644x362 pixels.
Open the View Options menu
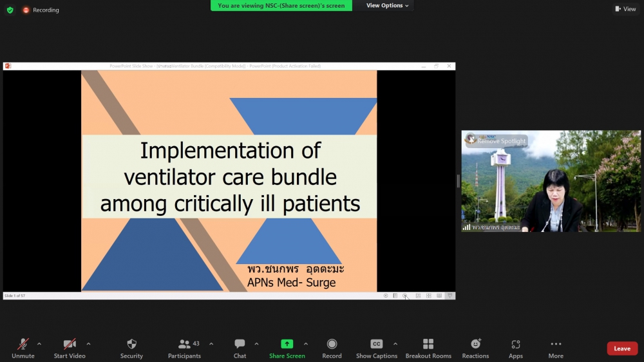coord(387,6)
